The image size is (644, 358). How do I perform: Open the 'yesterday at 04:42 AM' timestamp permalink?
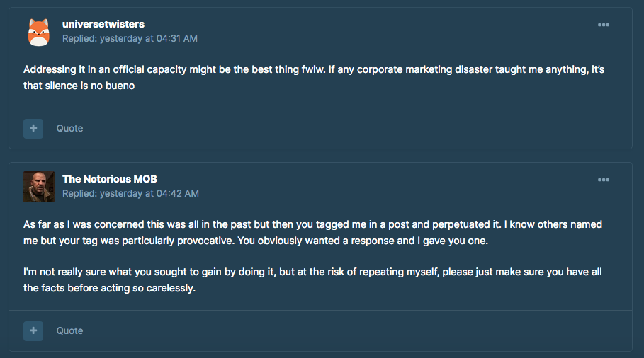tap(149, 194)
